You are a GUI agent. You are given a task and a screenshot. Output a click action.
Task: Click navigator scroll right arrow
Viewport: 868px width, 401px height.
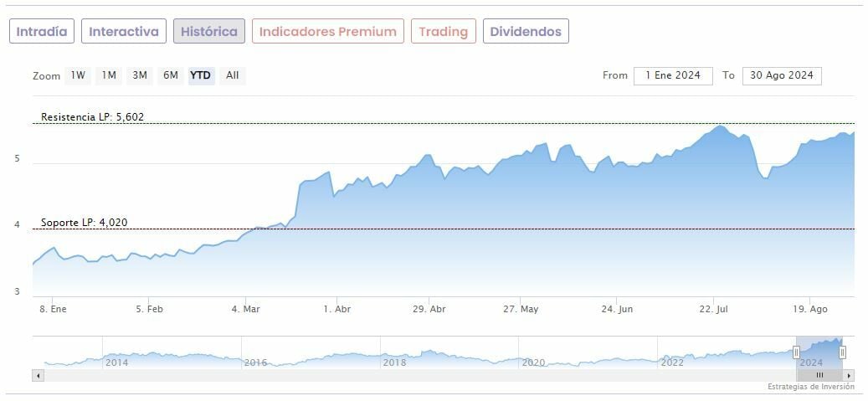[849, 375]
